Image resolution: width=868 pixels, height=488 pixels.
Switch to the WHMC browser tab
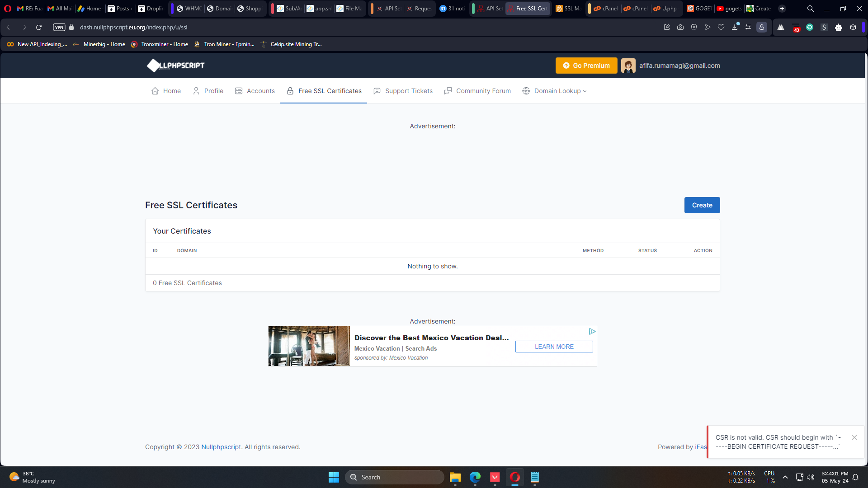[189, 8]
